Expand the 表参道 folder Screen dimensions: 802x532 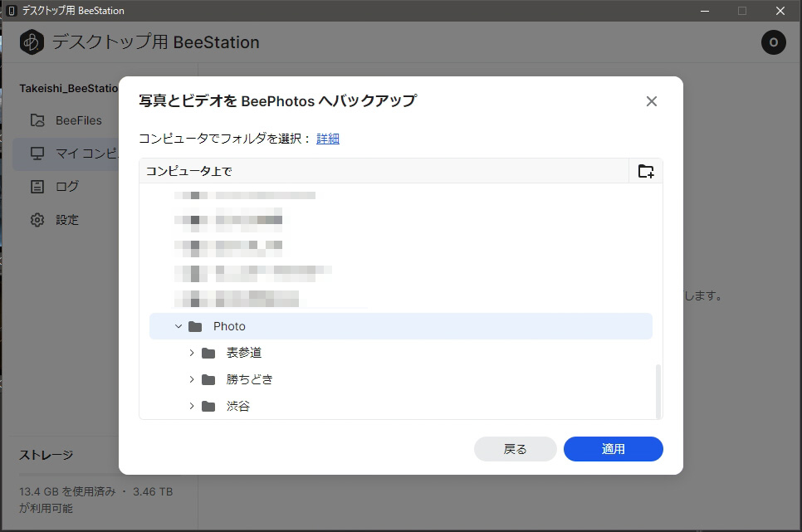(x=192, y=352)
